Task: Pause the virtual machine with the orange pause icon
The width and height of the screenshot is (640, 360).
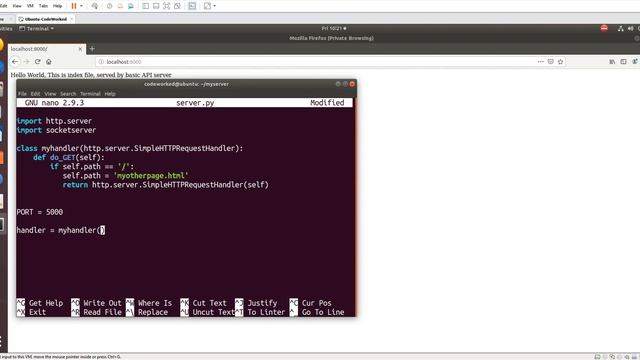Action: pos(74,6)
